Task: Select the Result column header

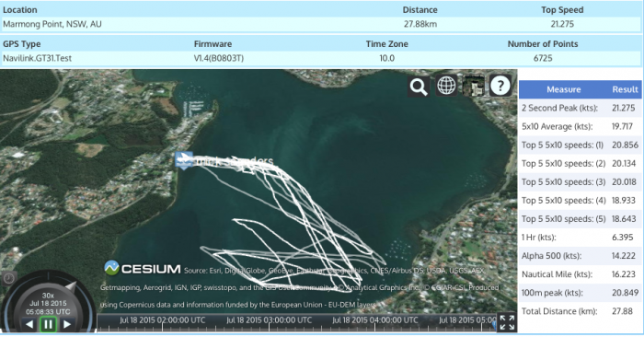Action: [x=625, y=89]
